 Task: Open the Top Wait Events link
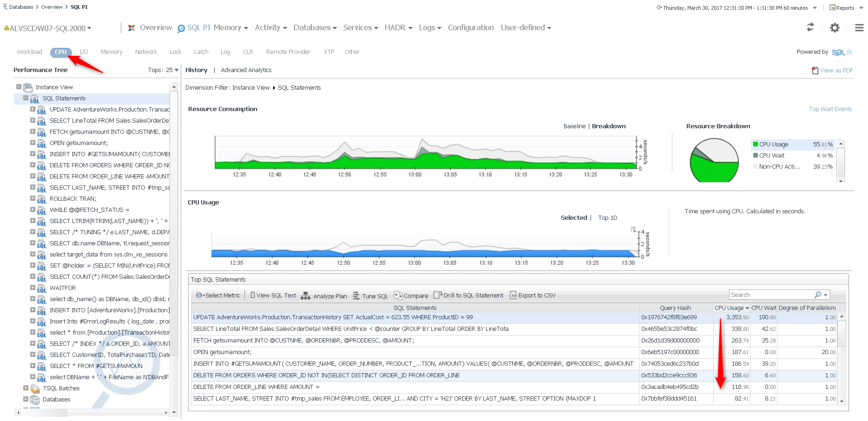tap(830, 109)
